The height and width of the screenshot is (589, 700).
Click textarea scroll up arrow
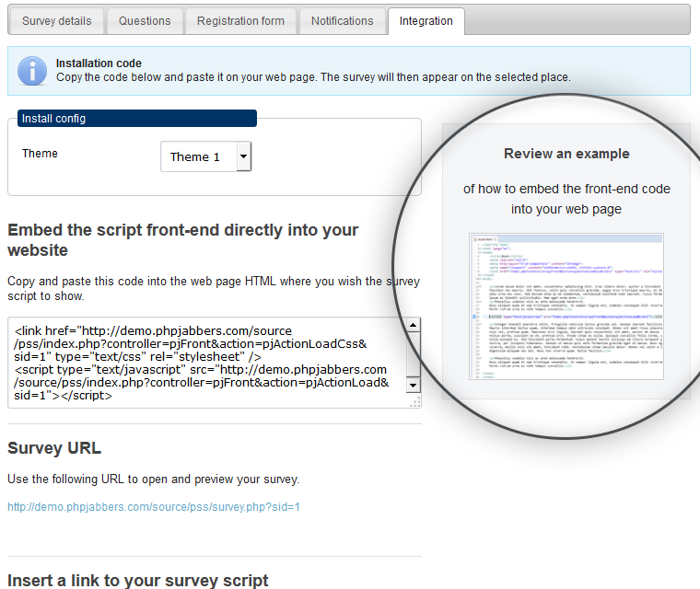pyautogui.click(x=414, y=325)
